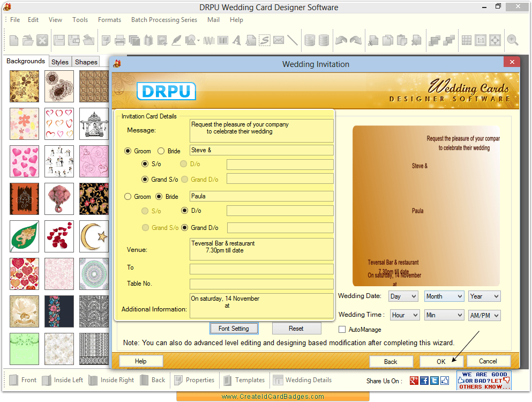This screenshot has height=402, width=532.
Task: Open the Formats menu
Action: tap(109, 20)
